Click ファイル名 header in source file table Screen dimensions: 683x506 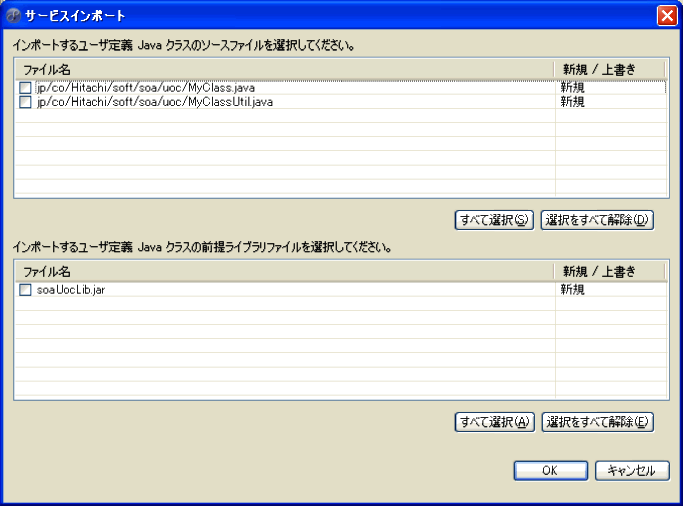(284, 70)
